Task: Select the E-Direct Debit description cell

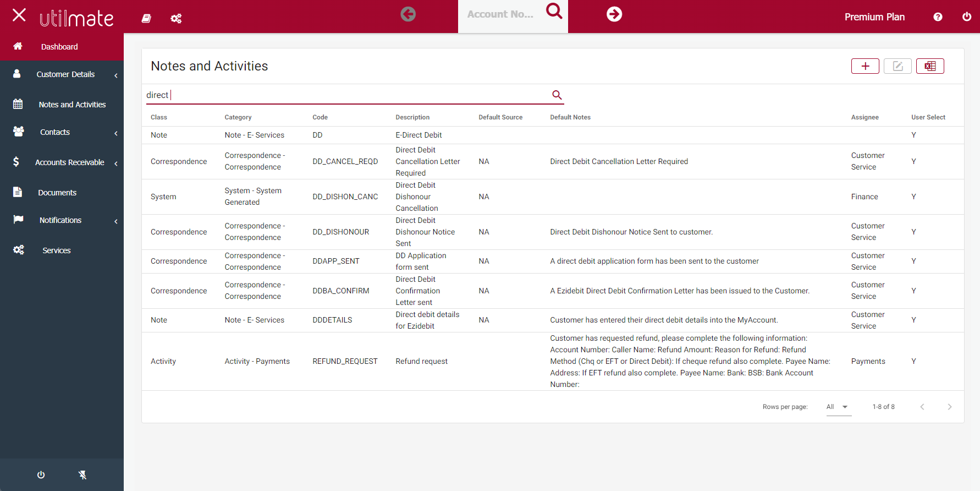Action: tap(419, 135)
